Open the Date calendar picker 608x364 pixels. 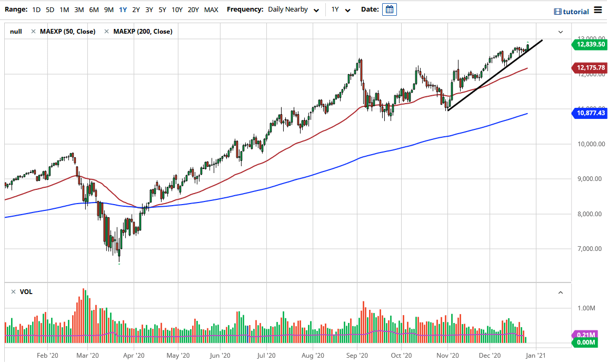[x=389, y=9]
